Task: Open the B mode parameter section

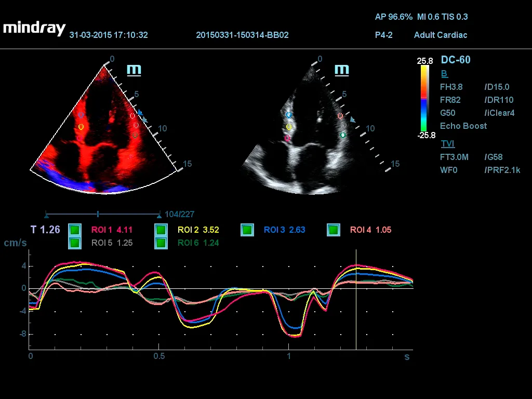Action: 444,74
